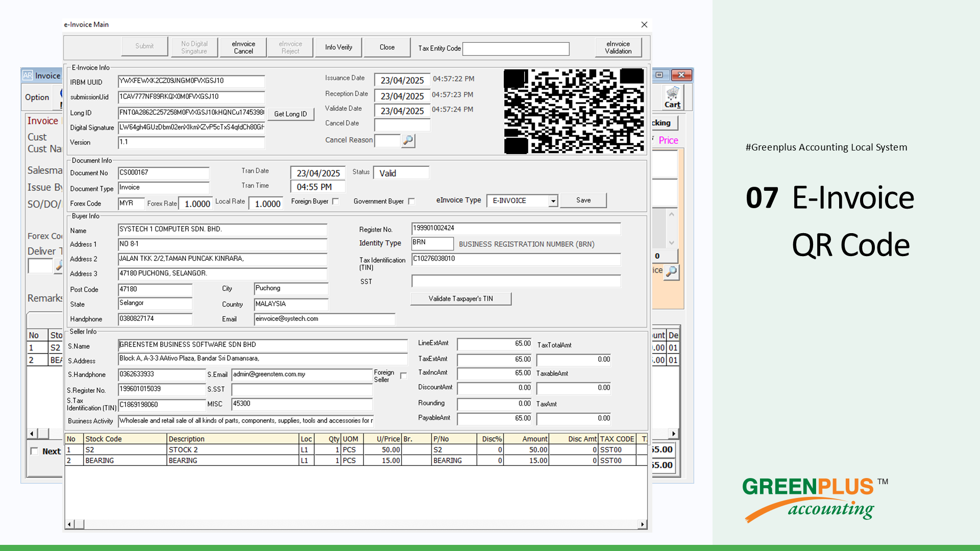Click the S.Email field

tap(302, 375)
